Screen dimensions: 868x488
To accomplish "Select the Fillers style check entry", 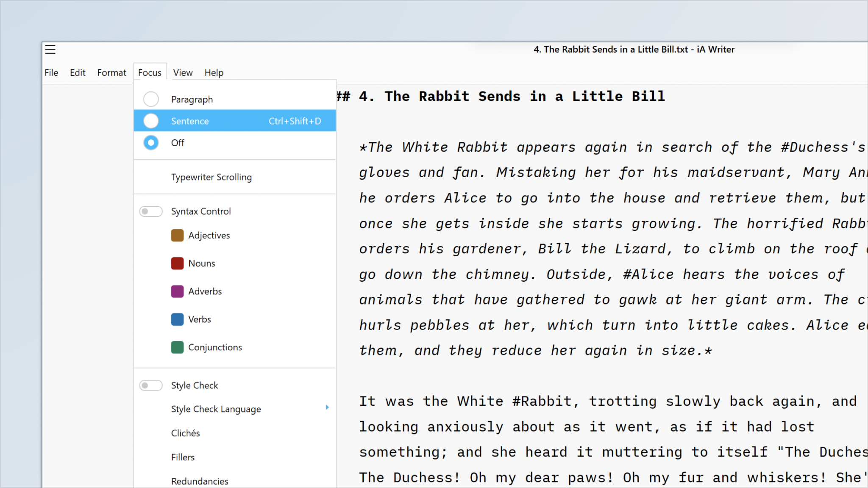I will [183, 457].
